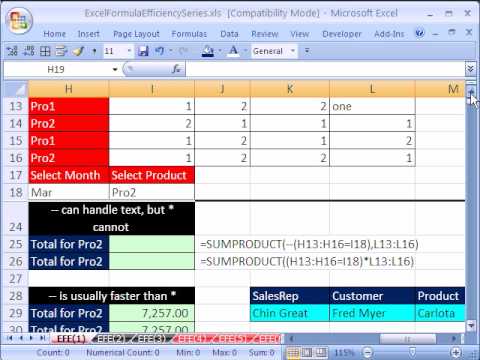This screenshot has width=480, height=360.
Task: Click the Redo arrow icon
Action: coord(183,51)
